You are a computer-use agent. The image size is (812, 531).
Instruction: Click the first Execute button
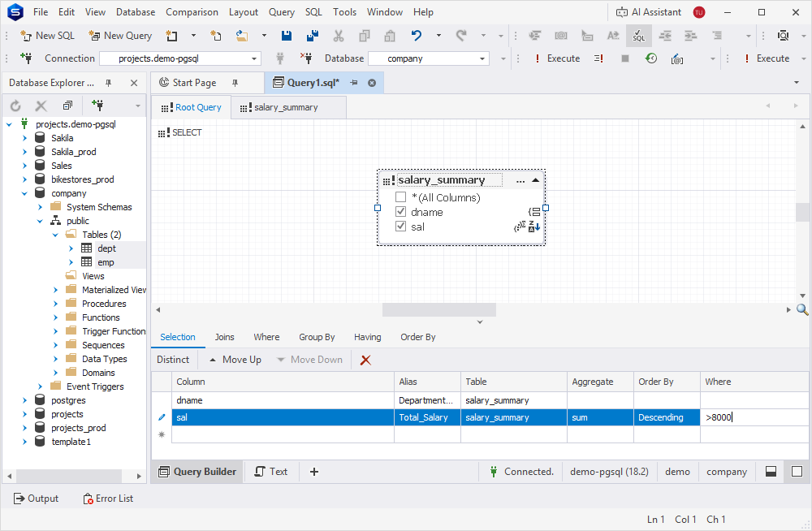click(x=557, y=58)
